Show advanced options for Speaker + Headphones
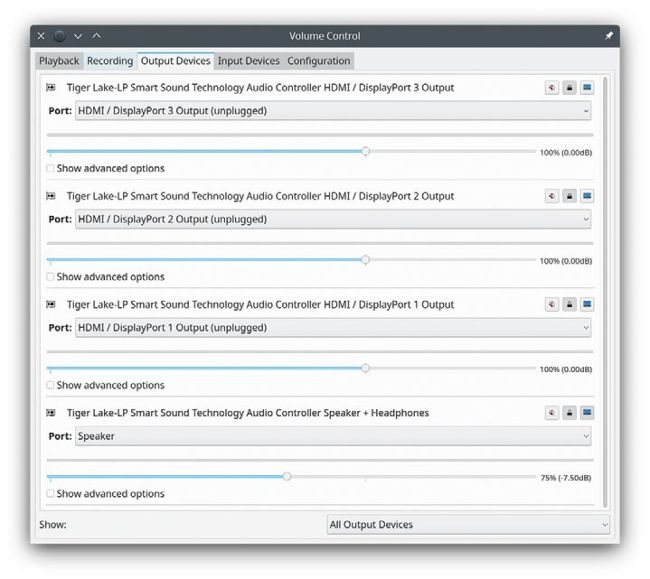 [x=51, y=494]
